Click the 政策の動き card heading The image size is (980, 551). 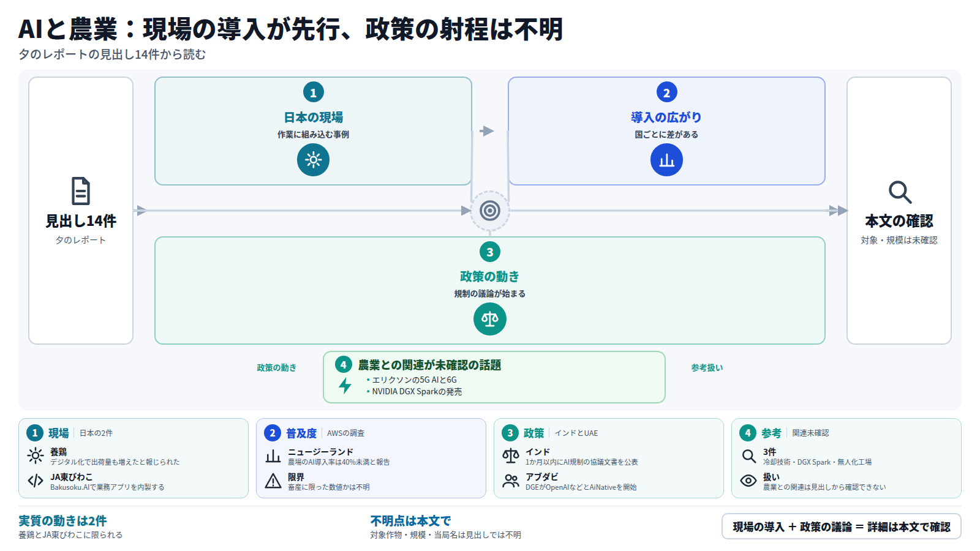[489, 276]
